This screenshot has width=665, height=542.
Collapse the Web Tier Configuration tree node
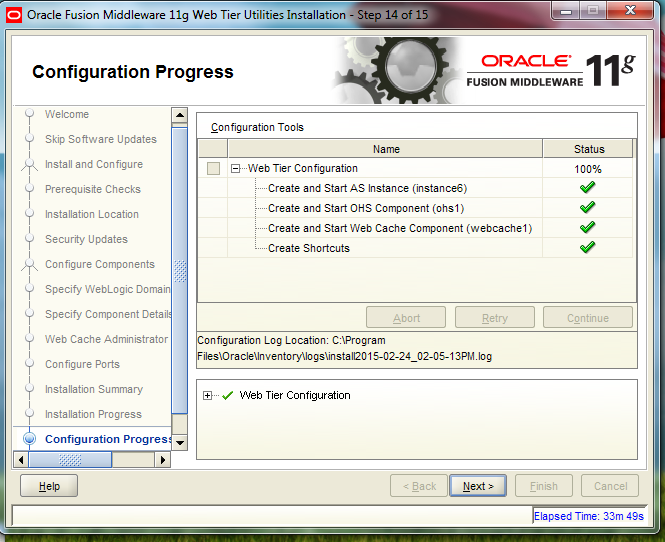(235, 169)
